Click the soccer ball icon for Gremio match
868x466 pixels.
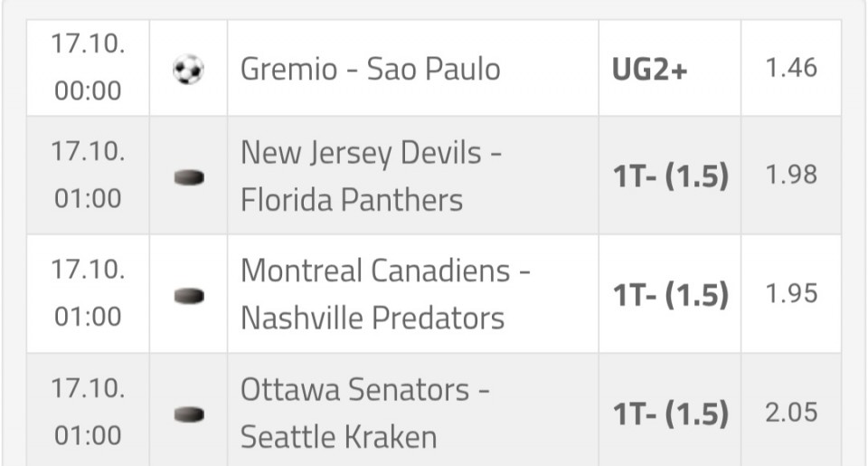click(188, 70)
